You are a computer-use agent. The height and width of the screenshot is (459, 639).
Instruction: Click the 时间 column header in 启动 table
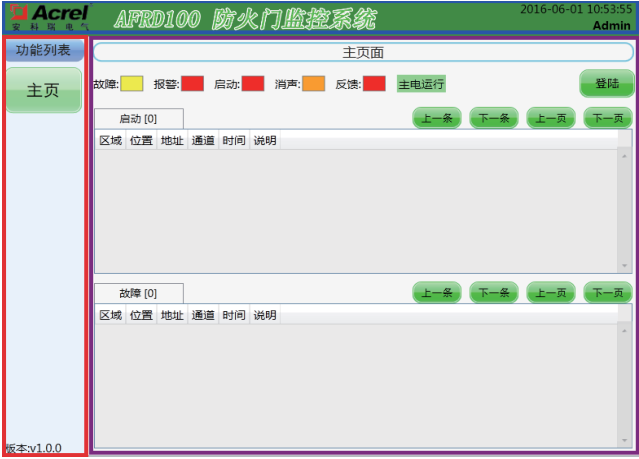coord(234,141)
